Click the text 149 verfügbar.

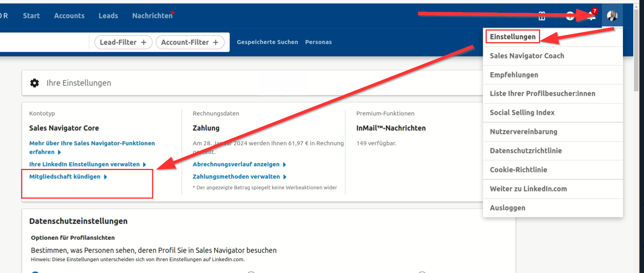(x=377, y=143)
